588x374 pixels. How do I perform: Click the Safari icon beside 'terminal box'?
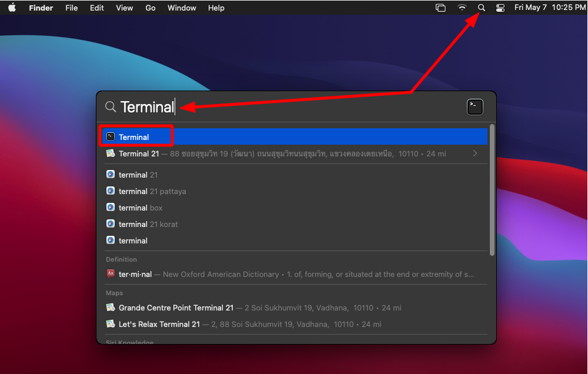coord(111,208)
